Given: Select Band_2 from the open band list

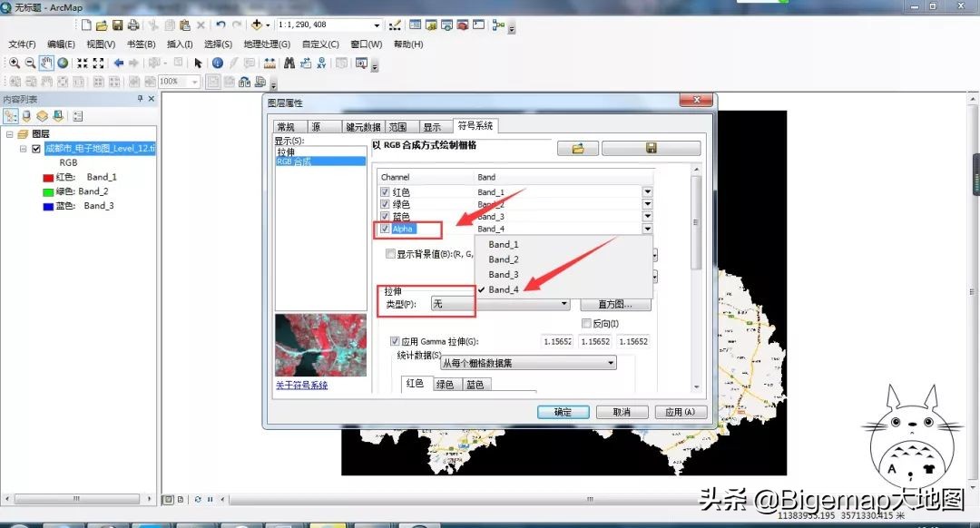Looking at the screenshot, I should coord(503,259).
